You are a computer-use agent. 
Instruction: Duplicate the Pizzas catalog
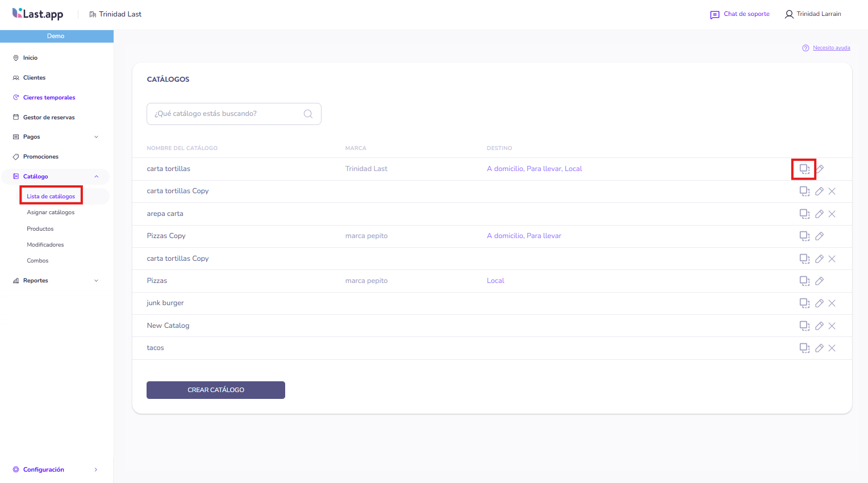804,281
